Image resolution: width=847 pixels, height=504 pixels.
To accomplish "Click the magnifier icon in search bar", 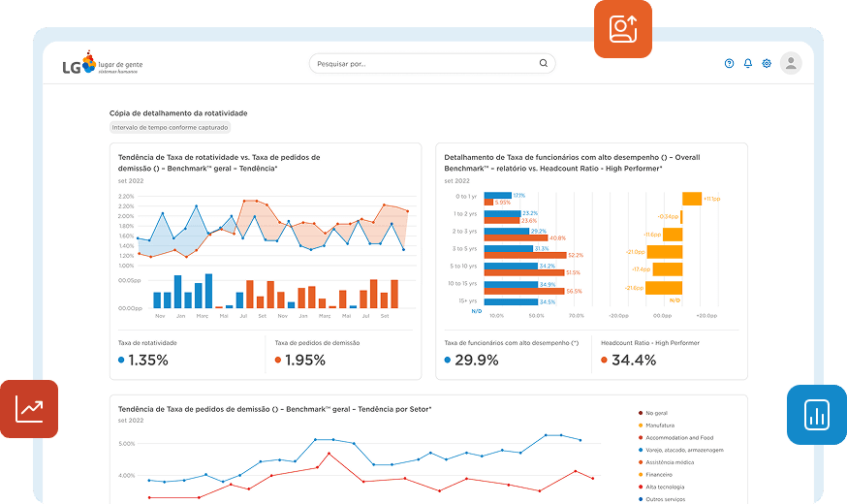I will pyautogui.click(x=543, y=64).
